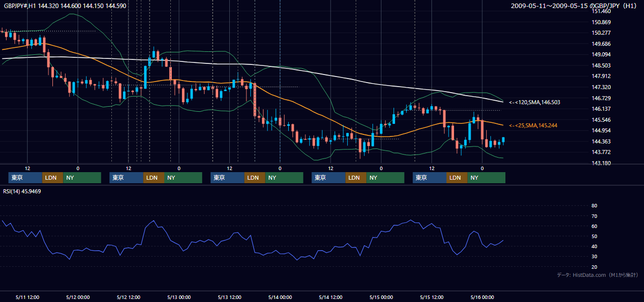Click price axis value 147.912
The image size is (644, 302).
pos(601,76)
